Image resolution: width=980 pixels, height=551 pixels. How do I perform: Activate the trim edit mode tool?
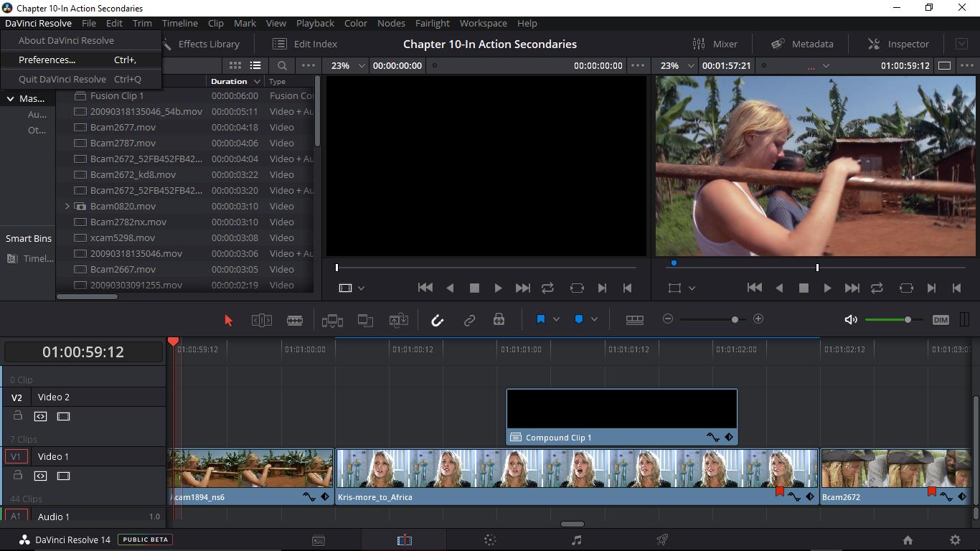(262, 320)
